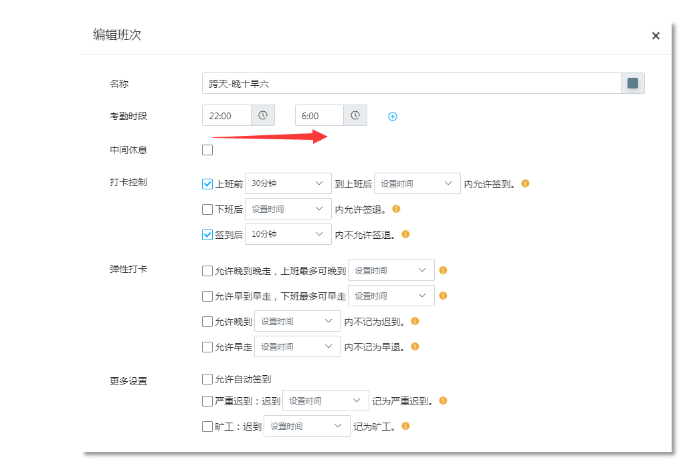Uncheck the 上班前 checkbox
Screen dimensions: 692x467
pyautogui.click(x=208, y=184)
